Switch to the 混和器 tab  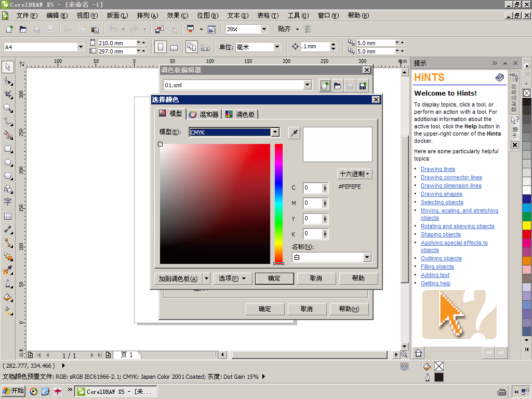tap(204, 114)
